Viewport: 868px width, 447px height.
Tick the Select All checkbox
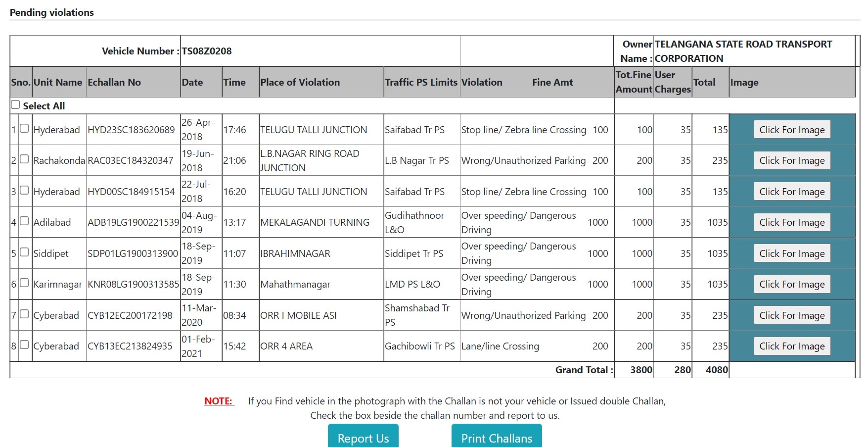click(15, 105)
